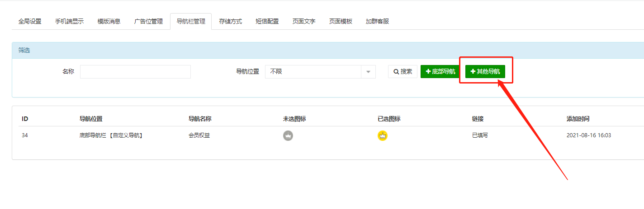Open the 全局设置 tab
The height and width of the screenshot is (209, 644).
(30, 21)
